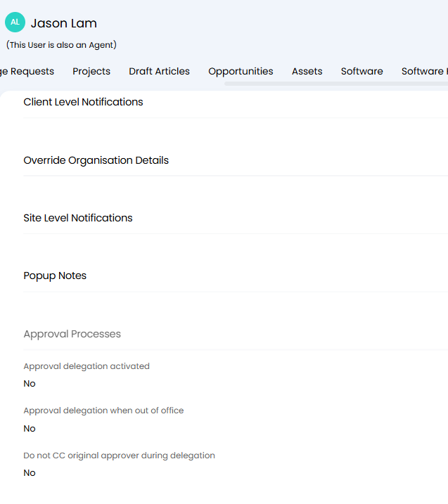
Task: Click No under 'Do not CC original approver'
Action: tap(30, 473)
